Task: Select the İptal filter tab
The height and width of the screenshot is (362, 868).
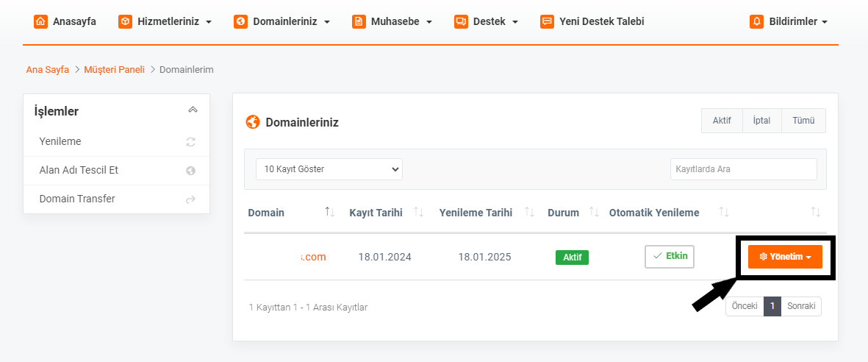Action: pos(762,120)
